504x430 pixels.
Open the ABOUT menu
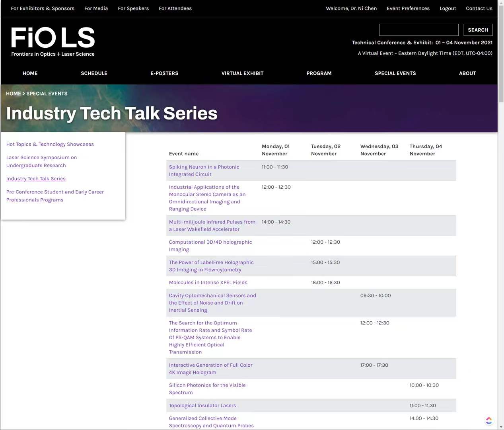tap(467, 73)
